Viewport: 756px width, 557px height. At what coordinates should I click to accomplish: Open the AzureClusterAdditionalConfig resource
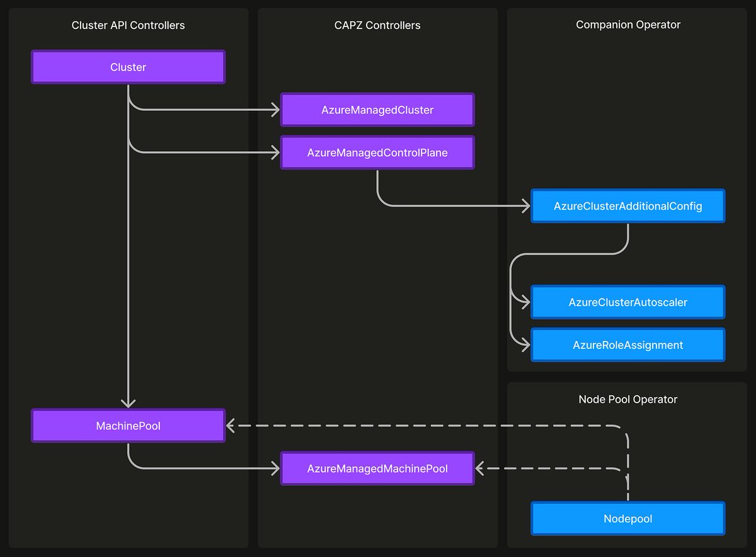(x=627, y=205)
